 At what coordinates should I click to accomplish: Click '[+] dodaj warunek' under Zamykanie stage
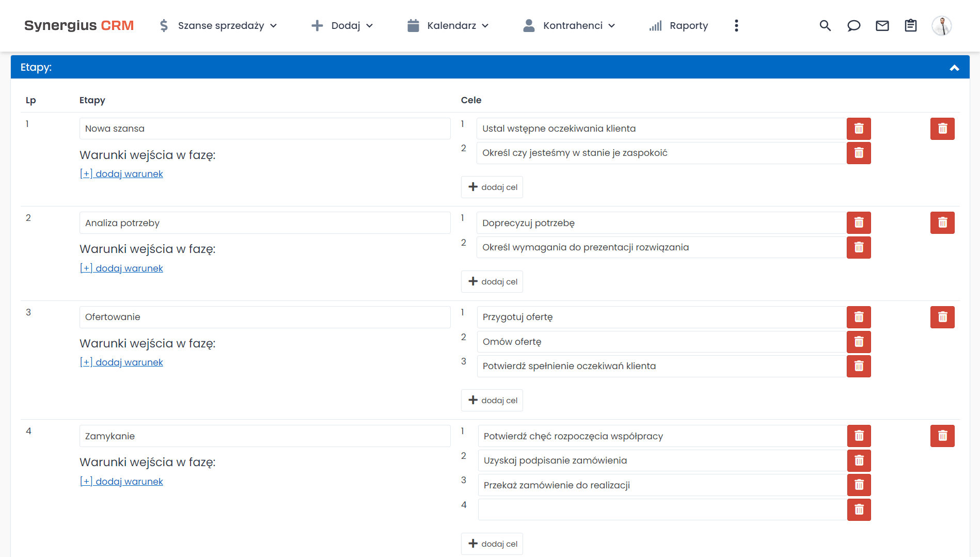[121, 481]
